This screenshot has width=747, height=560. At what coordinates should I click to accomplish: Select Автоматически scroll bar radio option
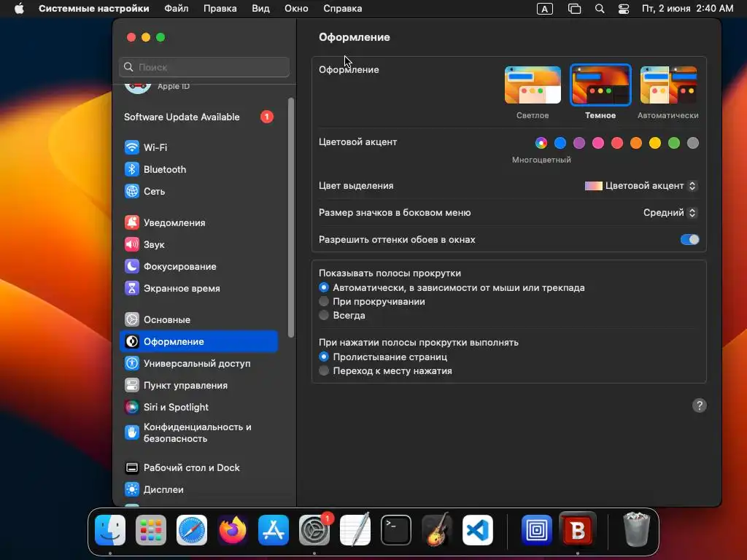(323, 287)
